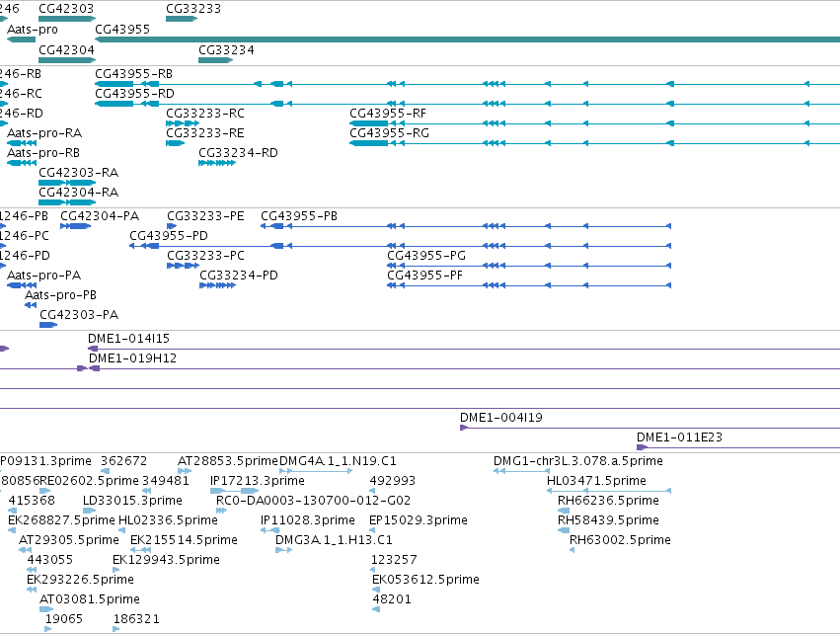Select EST RC0-DA0003-130700-012-G02
Image resolution: width=840 pixels, height=634 pixels.
click(313, 501)
